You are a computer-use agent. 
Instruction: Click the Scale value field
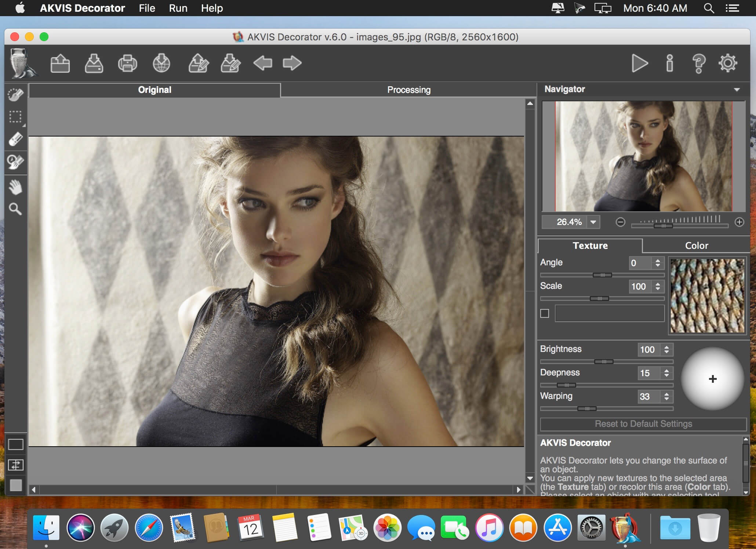pos(640,287)
